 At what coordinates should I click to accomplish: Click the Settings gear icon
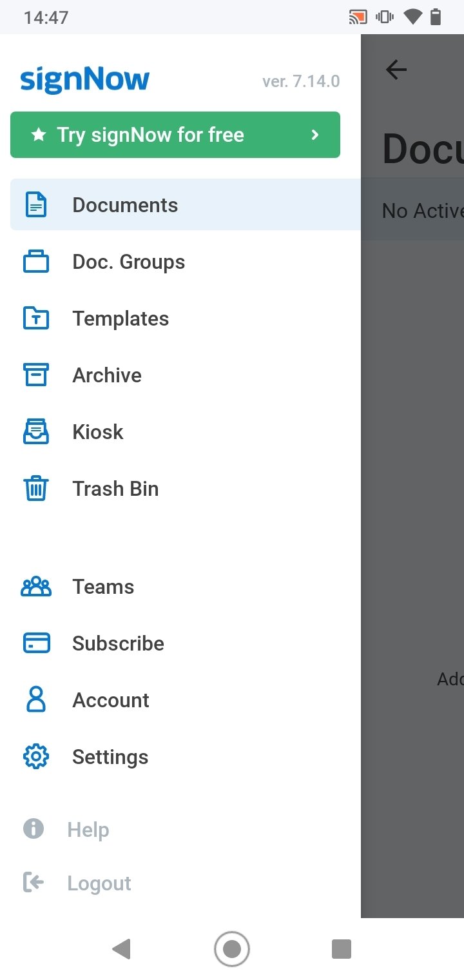[x=36, y=757]
